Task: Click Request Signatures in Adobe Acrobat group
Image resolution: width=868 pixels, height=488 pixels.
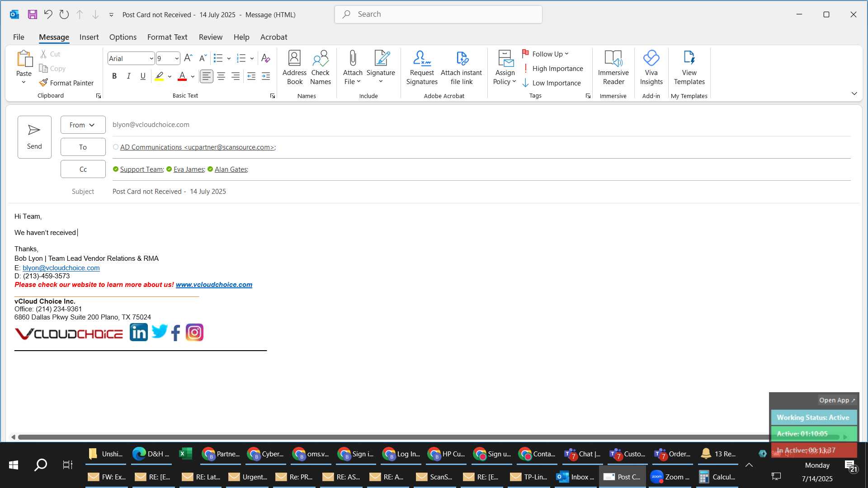Action: pos(422,67)
